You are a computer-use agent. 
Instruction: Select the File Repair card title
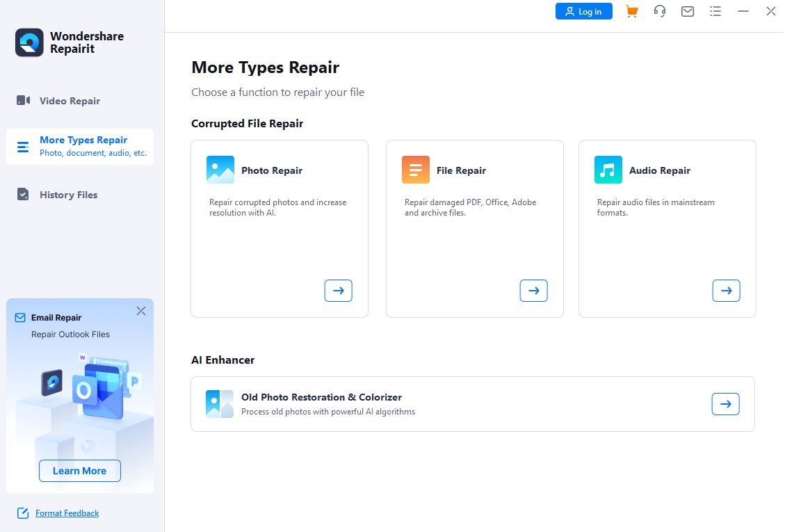461,170
